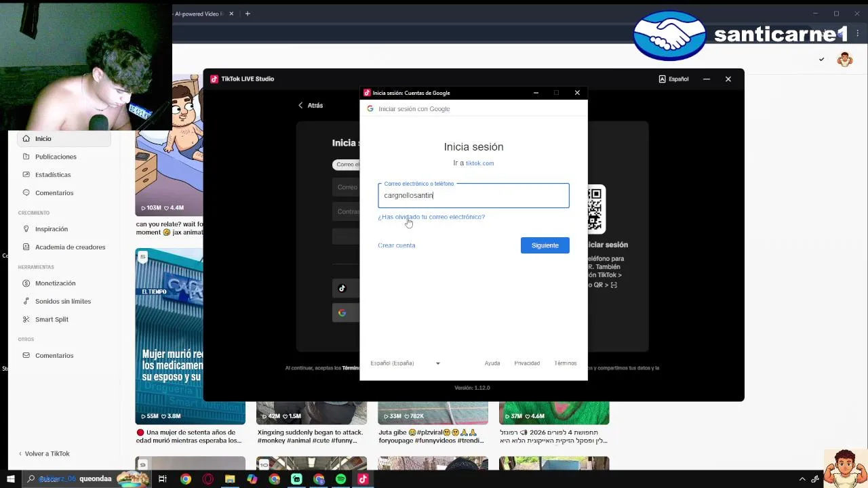868x488 pixels.
Task: Show hidden system tray icons
Action: click(802, 479)
